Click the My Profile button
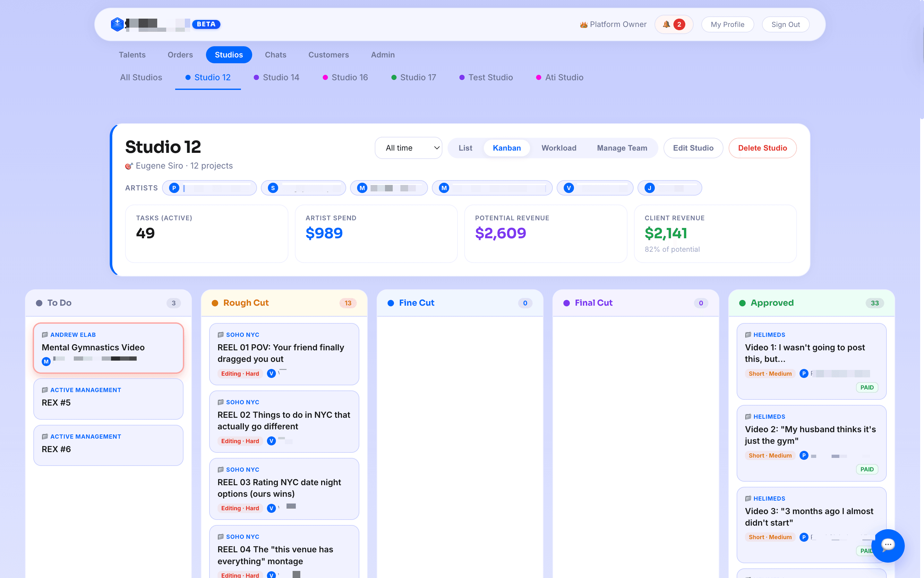 [727, 24]
